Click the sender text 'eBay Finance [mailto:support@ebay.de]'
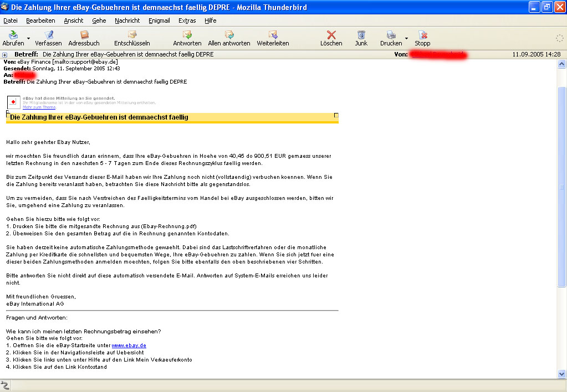This screenshot has width=567, height=392. pyautogui.click(x=68, y=62)
